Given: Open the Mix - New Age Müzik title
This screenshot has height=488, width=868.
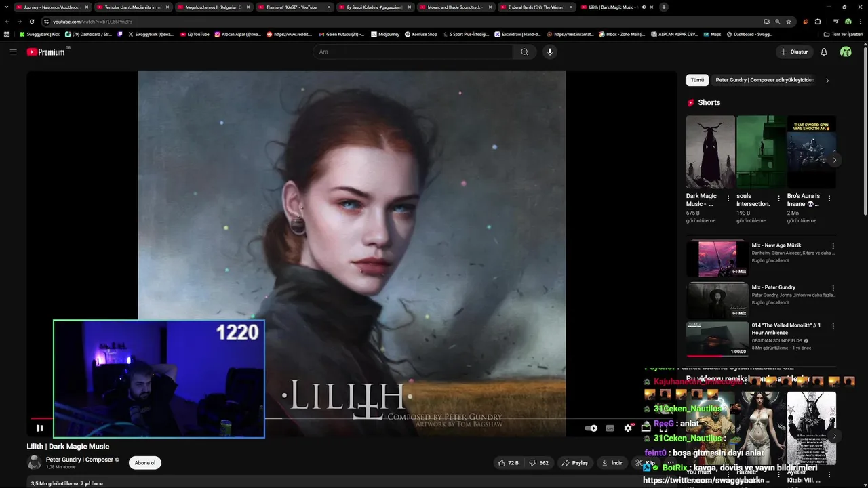Looking at the screenshot, I should point(776,245).
